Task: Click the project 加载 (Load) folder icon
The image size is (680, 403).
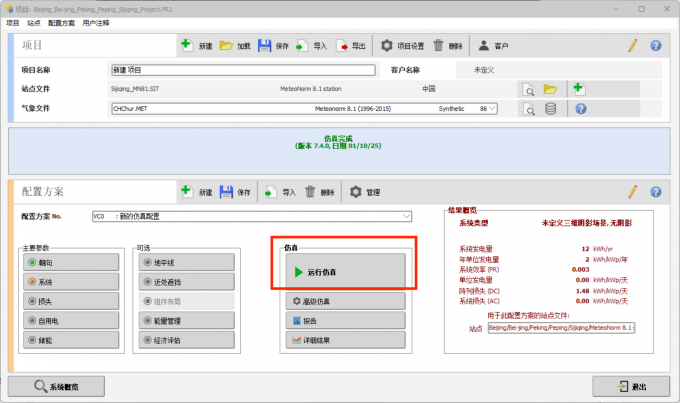Action: [x=226, y=45]
